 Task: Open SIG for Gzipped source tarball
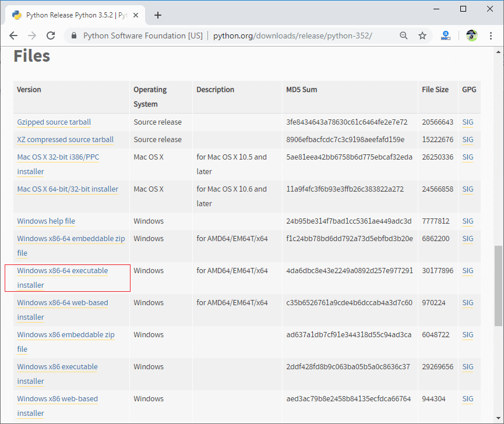(x=468, y=122)
